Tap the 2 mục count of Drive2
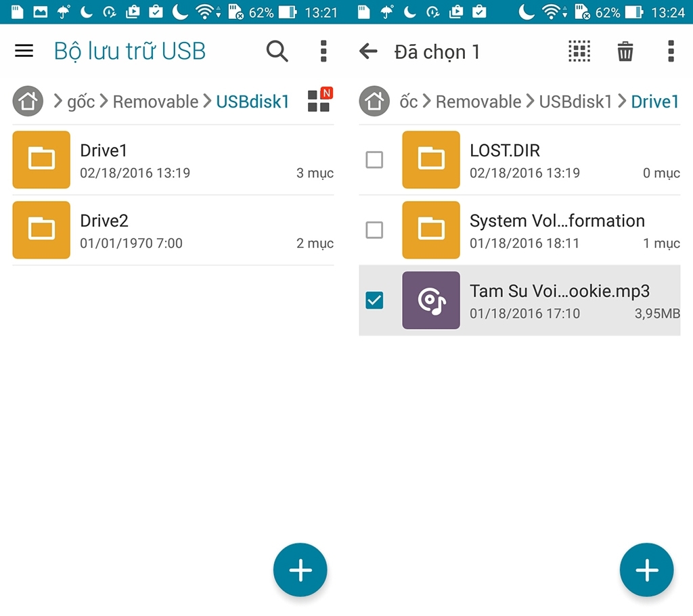Viewport: 693px width, 616px height. pos(315,243)
